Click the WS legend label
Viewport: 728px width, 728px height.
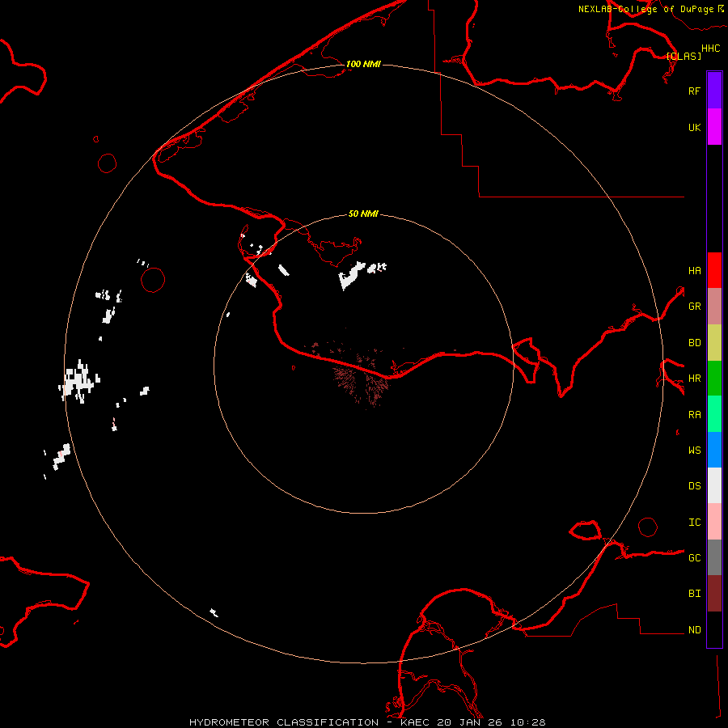click(694, 450)
